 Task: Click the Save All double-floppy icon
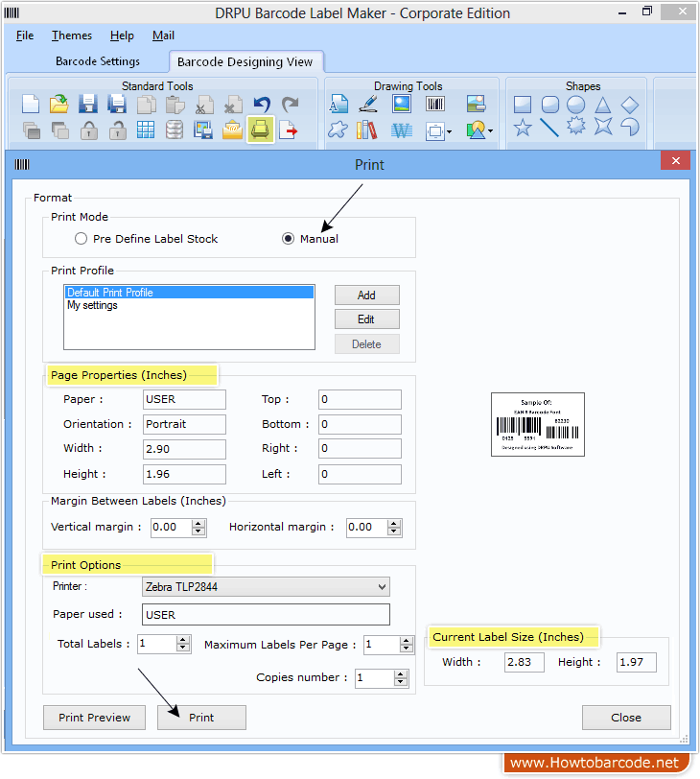point(117,105)
